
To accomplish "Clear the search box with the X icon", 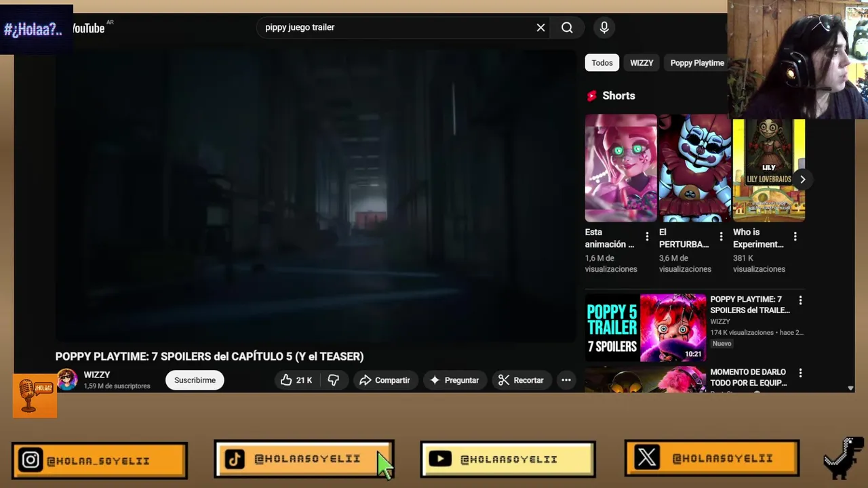I will click(540, 28).
